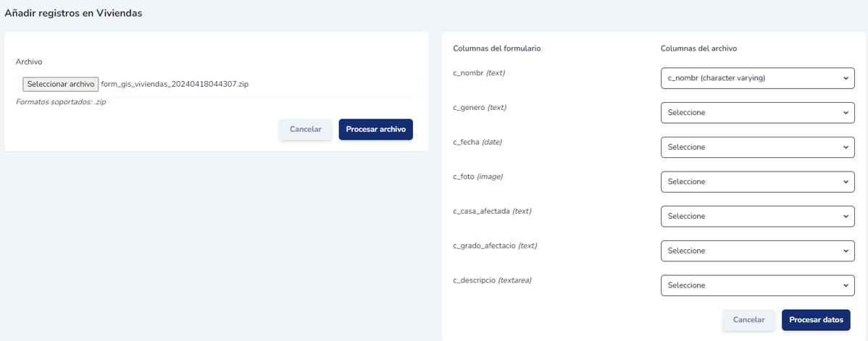The width and height of the screenshot is (868, 341).
Task: Click the Columnas del formulario header
Action: [496, 49]
